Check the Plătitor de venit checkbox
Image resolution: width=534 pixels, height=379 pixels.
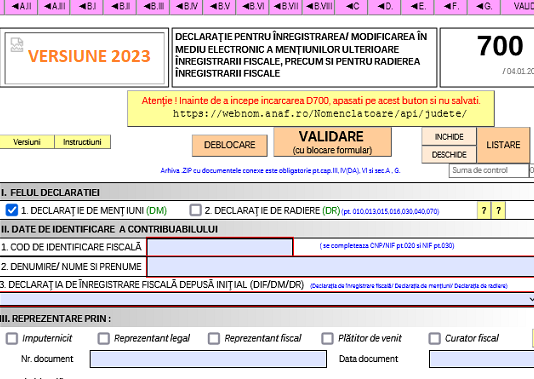327,338
